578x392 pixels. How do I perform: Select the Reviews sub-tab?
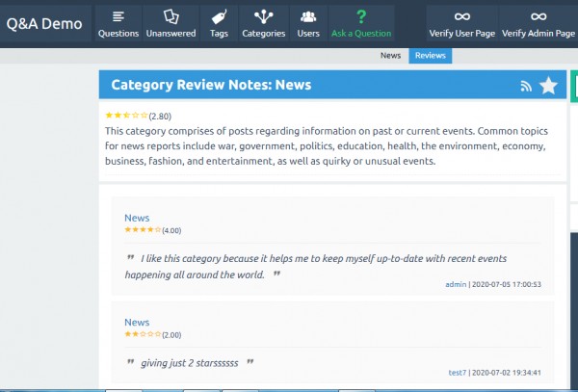tap(430, 56)
